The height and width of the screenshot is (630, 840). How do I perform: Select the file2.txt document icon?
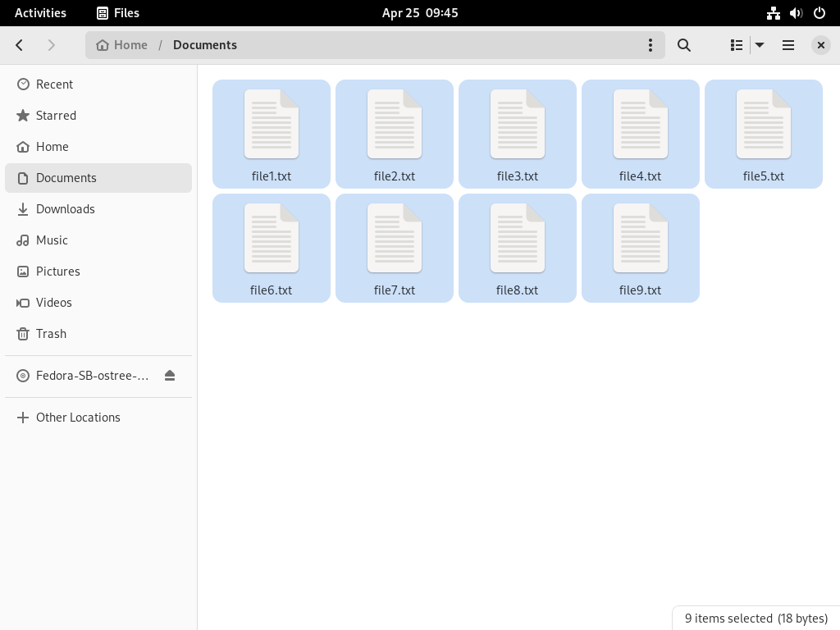(395, 125)
